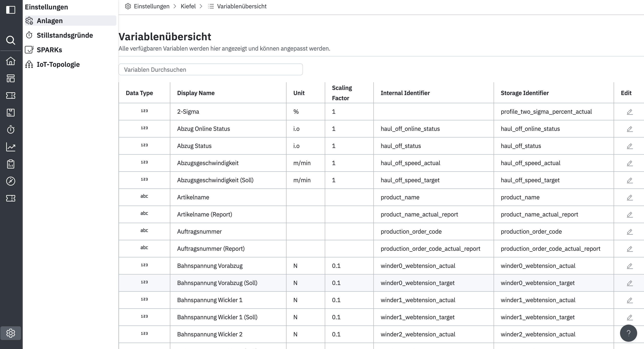Go to Einstellungen breadcrumb
This screenshot has width=644, height=349.
tap(151, 6)
